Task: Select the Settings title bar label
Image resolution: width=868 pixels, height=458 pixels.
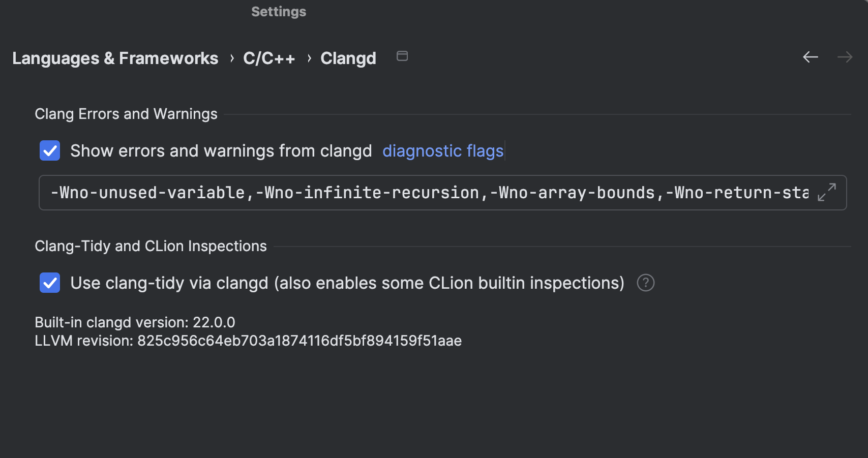Action: click(x=278, y=11)
